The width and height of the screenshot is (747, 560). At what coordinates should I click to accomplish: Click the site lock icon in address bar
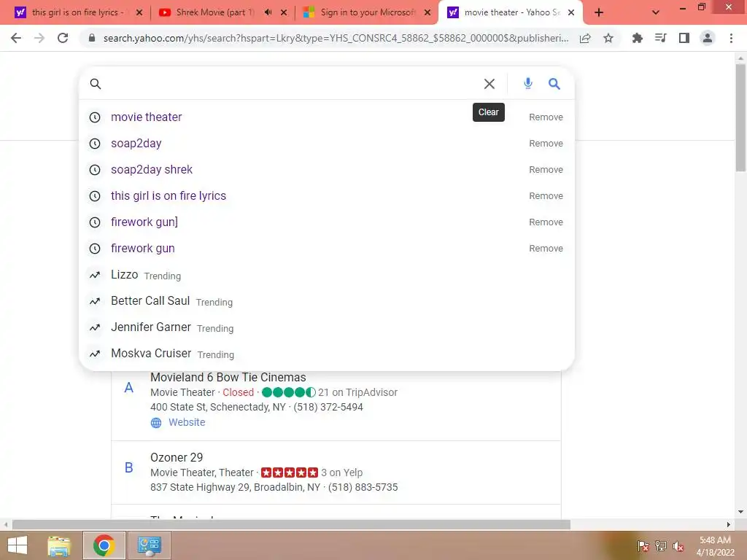coord(92,38)
